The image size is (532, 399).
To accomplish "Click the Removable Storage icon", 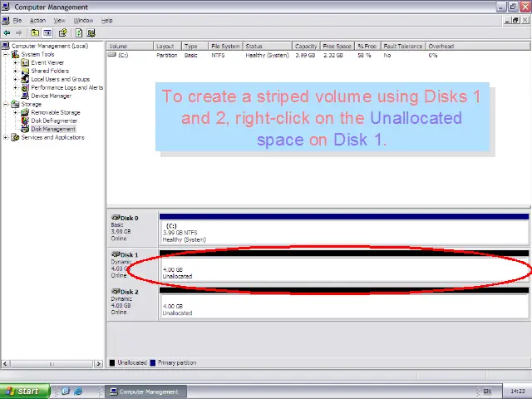I will 25,112.
